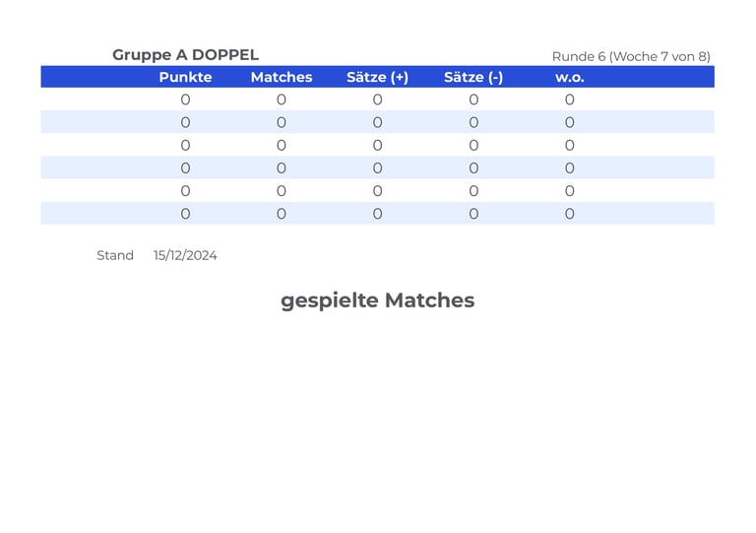Select the w.o. cell in the fifth row
The height and width of the screenshot is (533, 756).
tap(569, 190)
